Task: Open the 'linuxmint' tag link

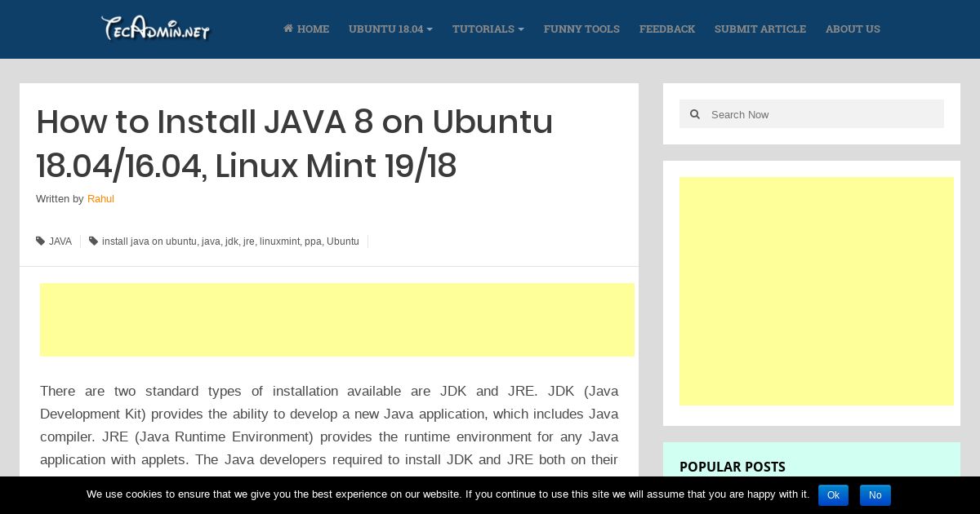Action: pyautogui.click(x=279, y=241)
